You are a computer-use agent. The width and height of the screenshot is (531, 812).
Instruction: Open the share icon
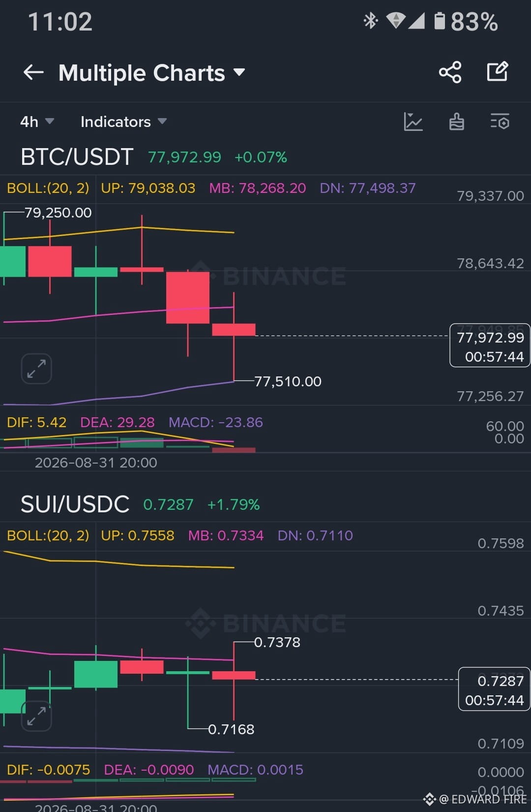(450, 72)
